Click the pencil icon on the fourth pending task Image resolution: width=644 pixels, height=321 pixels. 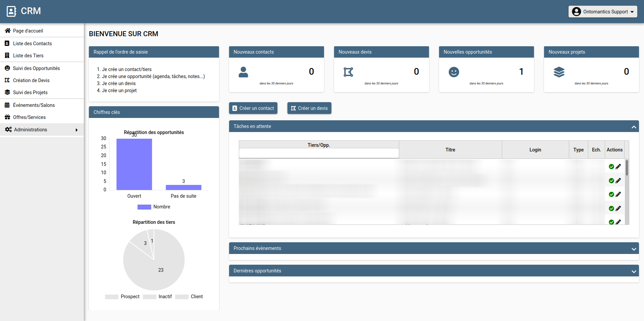point(618,208)
